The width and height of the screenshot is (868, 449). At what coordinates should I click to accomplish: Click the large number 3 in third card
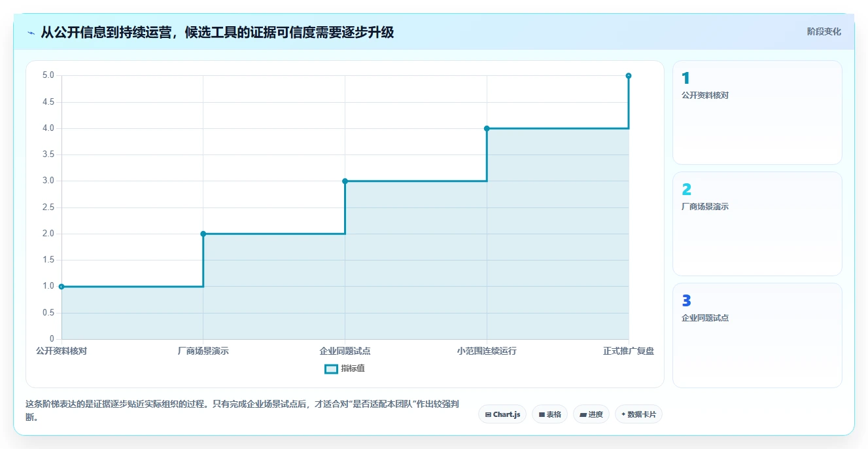686,301
